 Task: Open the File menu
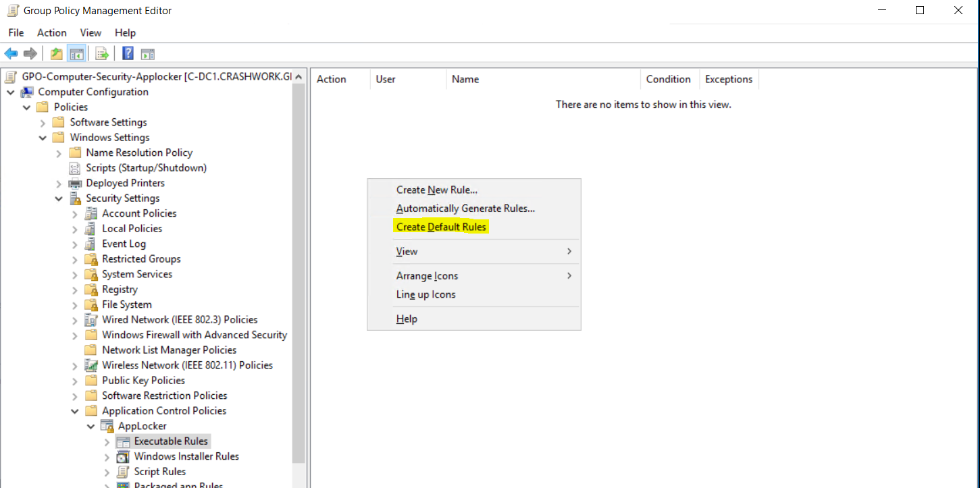coord(16,32)
